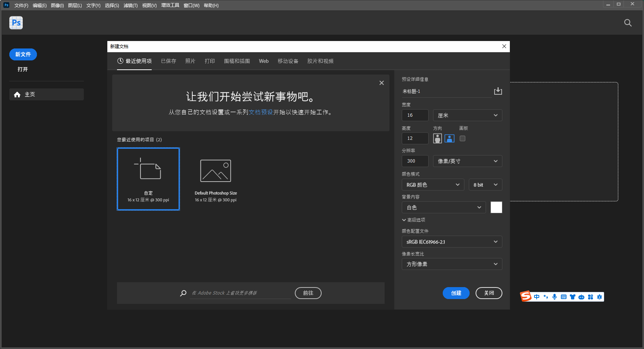The height and width of the screenshot is (349, 644).
Task: Click the home icon beside 主页
Action: [x=17, y=94]
